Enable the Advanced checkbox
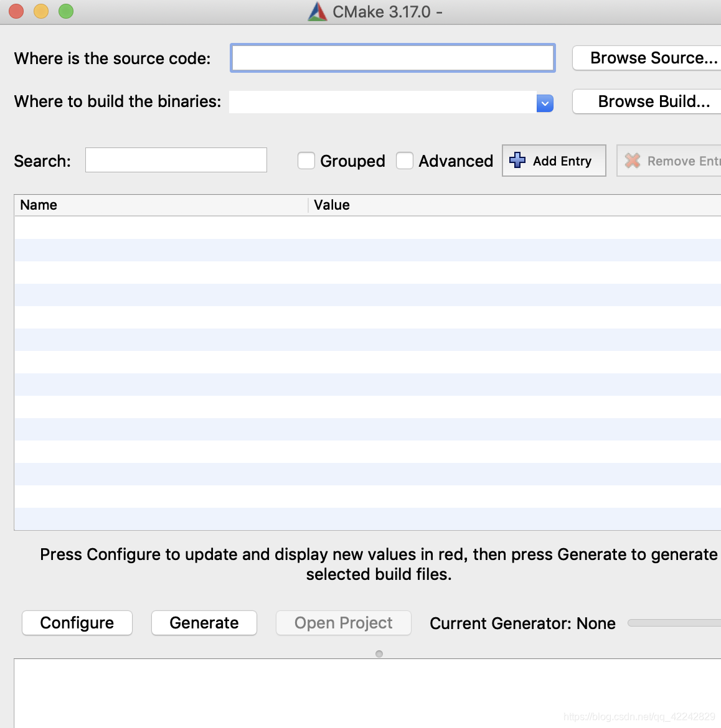 pos(405,161)
